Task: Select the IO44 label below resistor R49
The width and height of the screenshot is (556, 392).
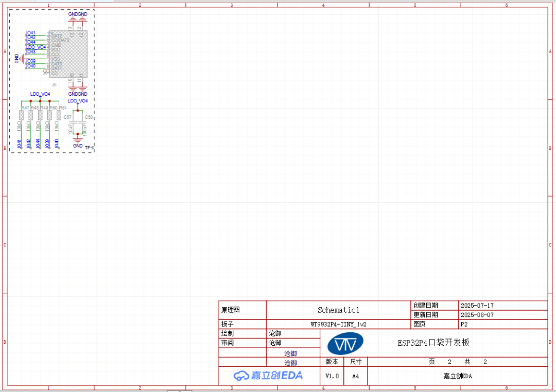Action: coord(38,144)
